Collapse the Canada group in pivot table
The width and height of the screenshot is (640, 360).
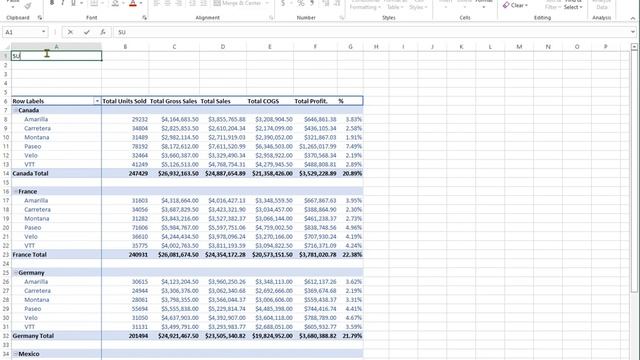tap(16, 110)
